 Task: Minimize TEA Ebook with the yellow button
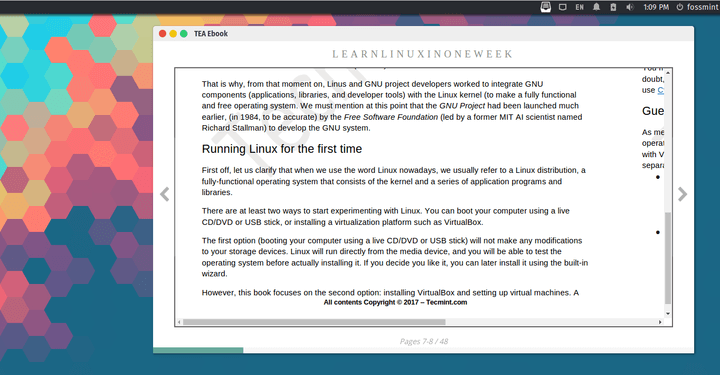[x=173, y=34]
